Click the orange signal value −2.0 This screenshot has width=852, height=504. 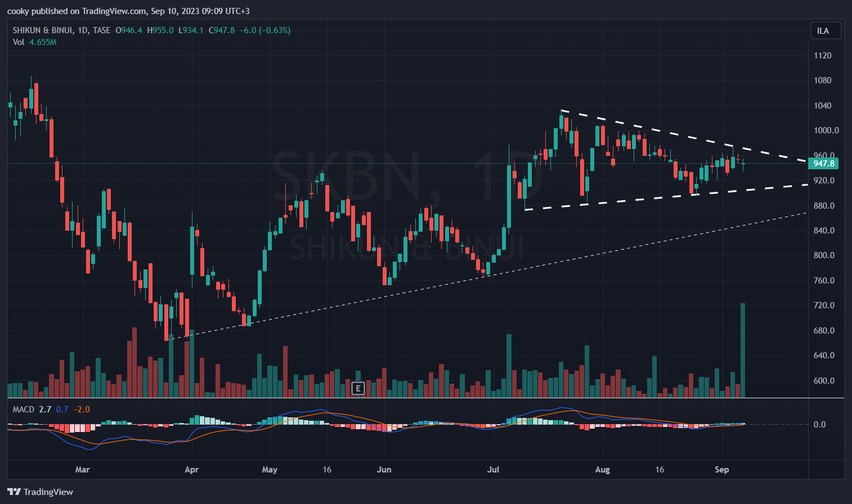(x=82, y=409)
